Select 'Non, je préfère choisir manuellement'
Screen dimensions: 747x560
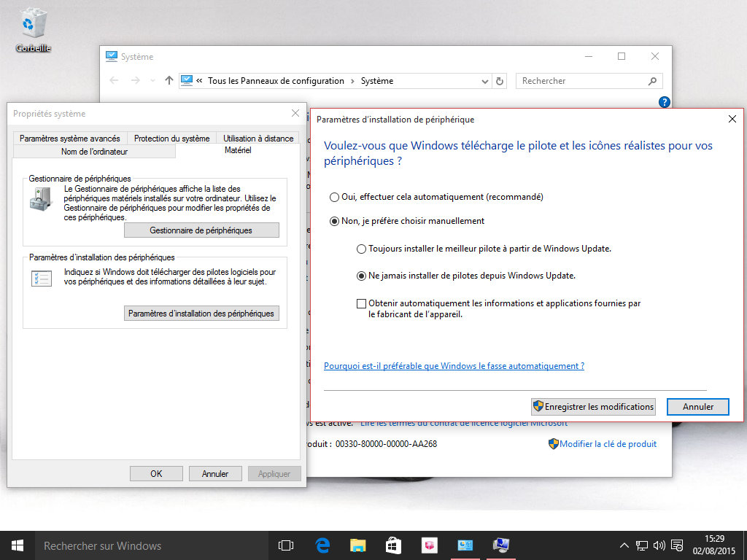click(334, 222)
